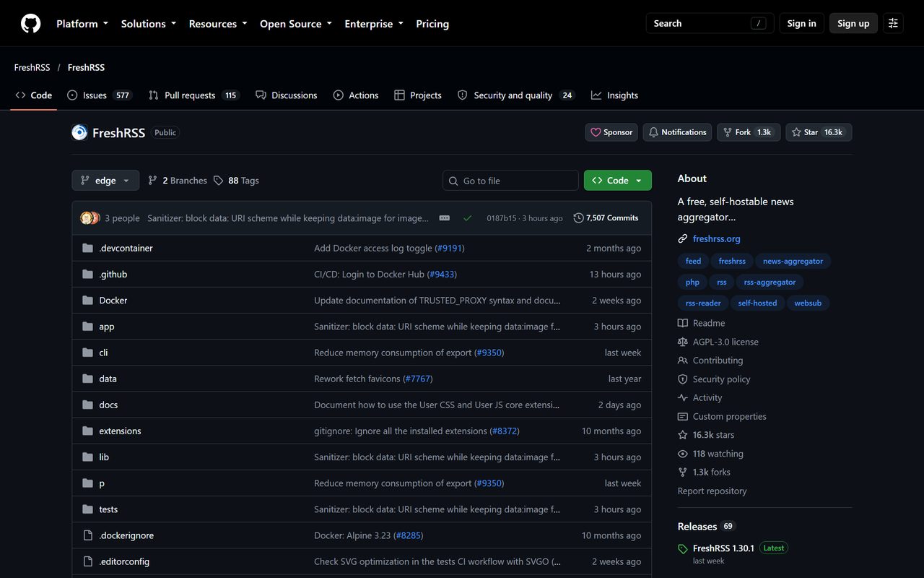Click the Search field in header

click(x=710, y=23)
